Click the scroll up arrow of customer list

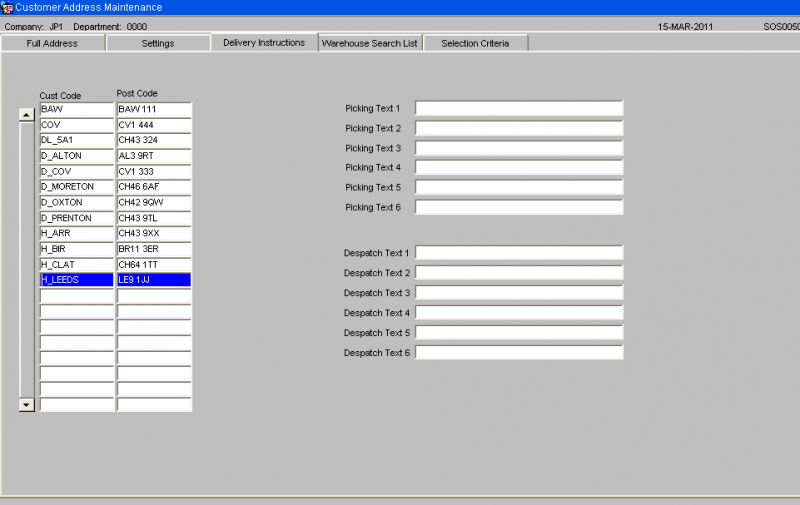pyautogui.click(x=27, y=115)
